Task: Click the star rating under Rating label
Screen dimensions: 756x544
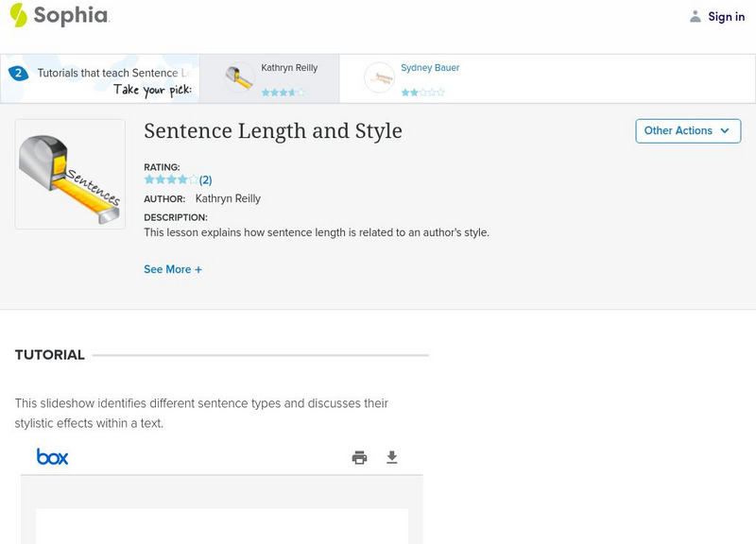Action: coord(170,179)
